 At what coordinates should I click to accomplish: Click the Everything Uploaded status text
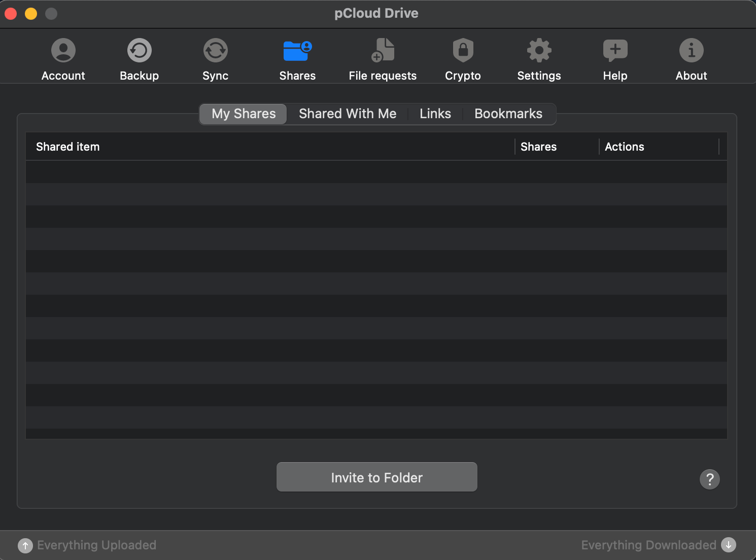point(96,545)
